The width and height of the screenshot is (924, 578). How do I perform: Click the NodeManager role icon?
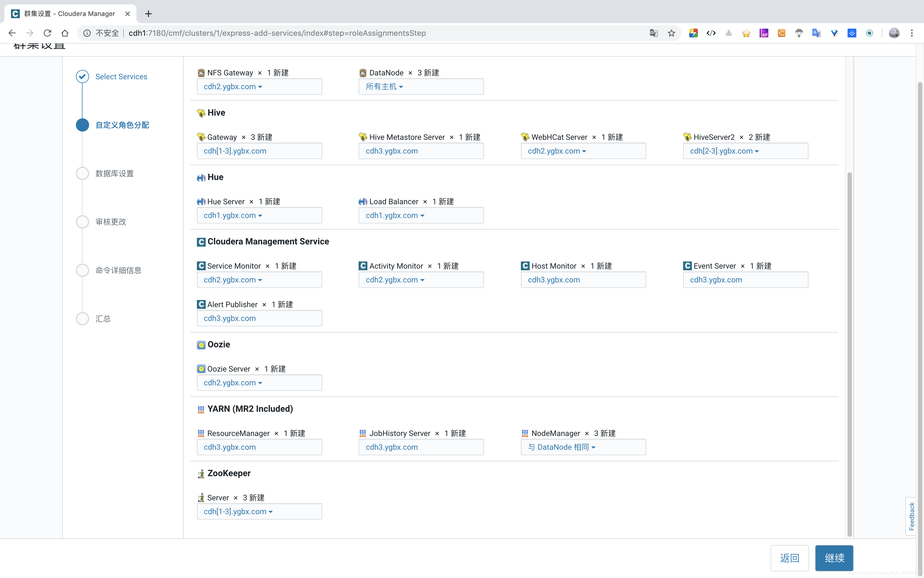(525, 433)
